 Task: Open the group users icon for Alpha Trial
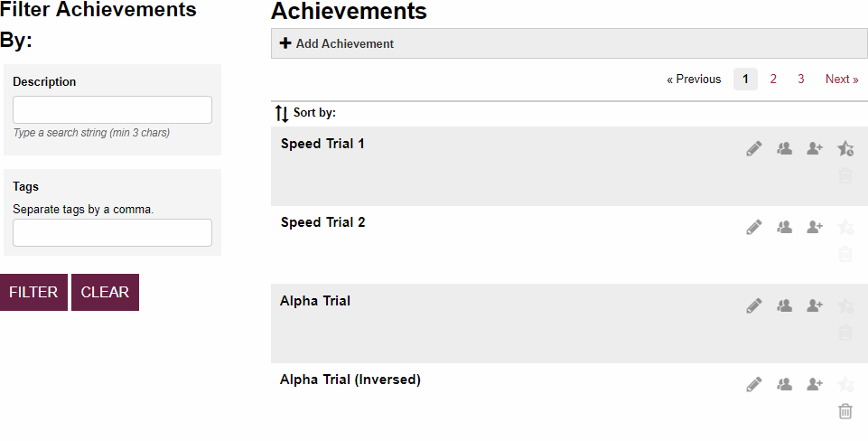point(784,306)
